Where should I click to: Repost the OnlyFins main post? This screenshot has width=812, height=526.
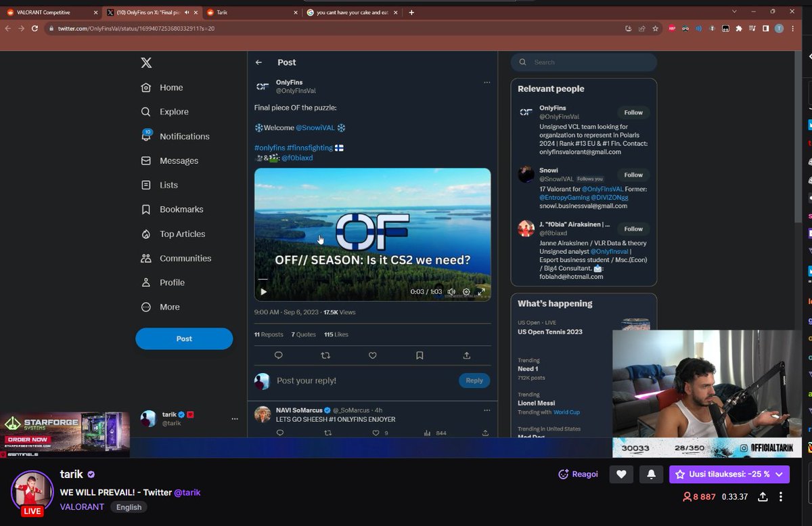coord(325,355)
